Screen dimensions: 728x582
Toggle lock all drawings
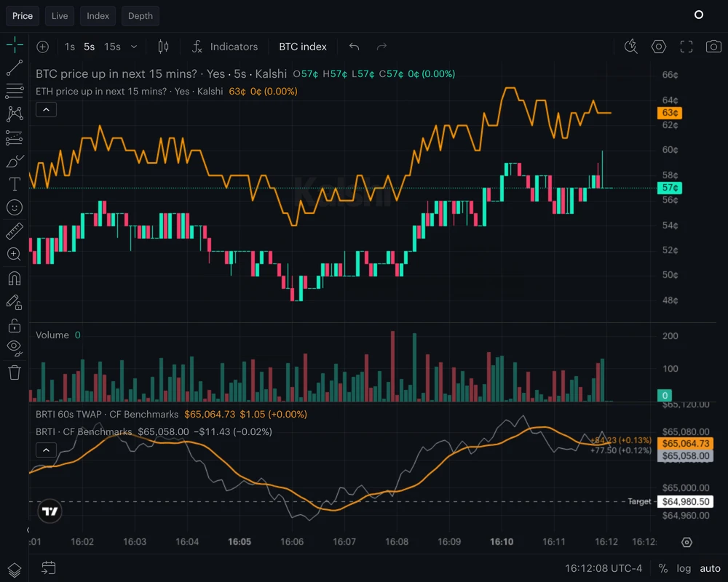click(x=15, y=325)
